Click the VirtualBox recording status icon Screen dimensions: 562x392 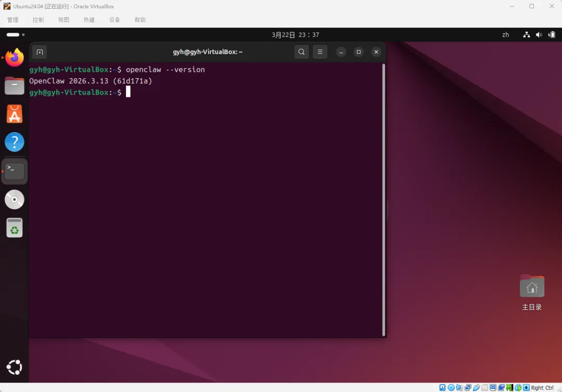click(502, 387)
